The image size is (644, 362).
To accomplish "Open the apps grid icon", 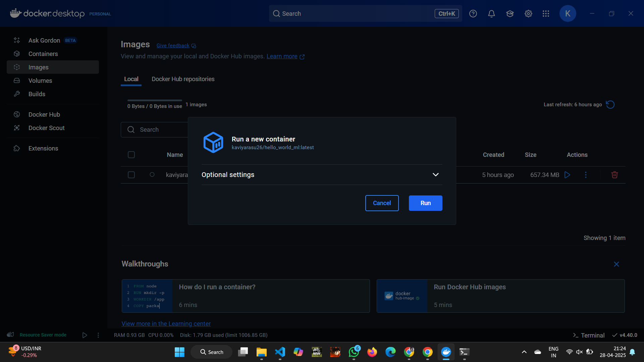I will [x=546, y=14].
